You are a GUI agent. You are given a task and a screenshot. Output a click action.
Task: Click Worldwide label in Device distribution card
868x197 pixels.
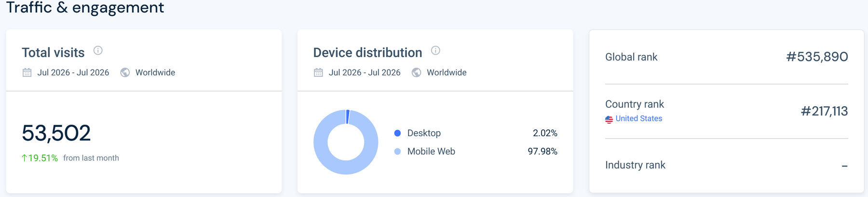[447, 72]
